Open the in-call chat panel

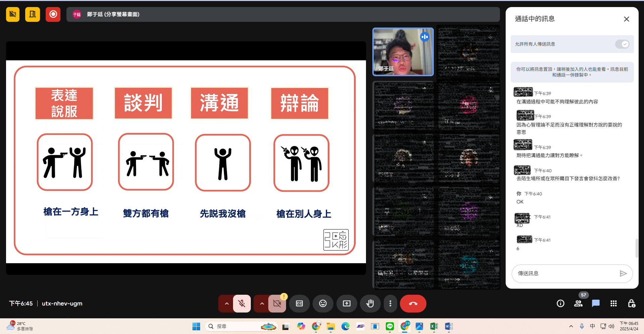(x=595, y=303)
